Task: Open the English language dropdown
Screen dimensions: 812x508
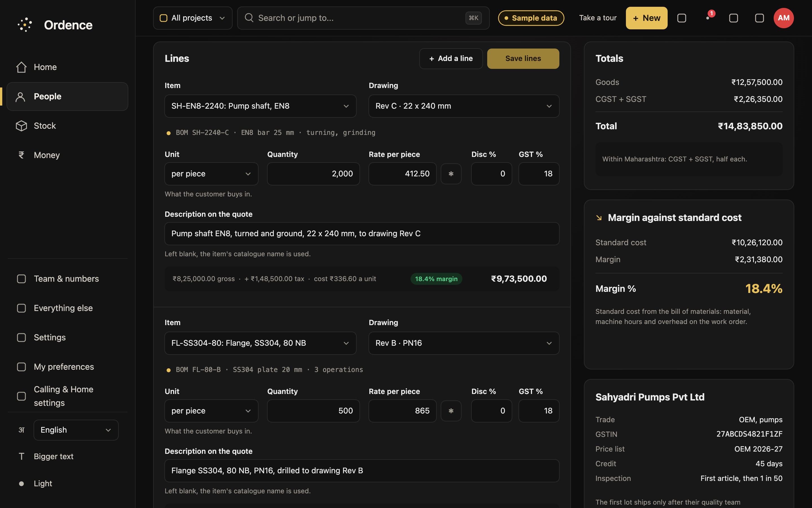Action: point(76,430)
